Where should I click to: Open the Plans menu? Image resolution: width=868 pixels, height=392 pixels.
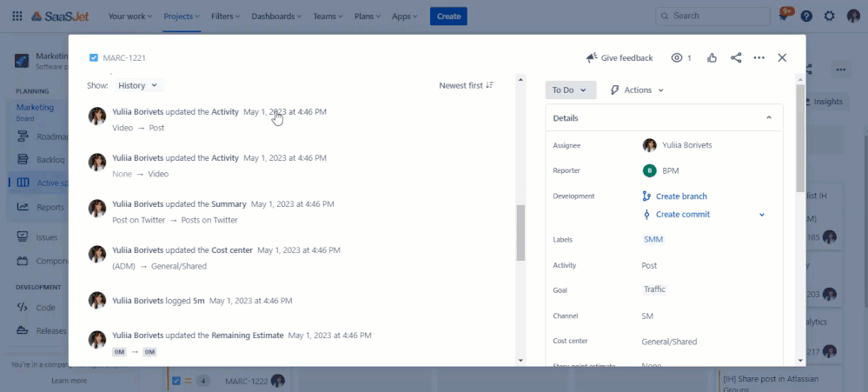point(367,16)
